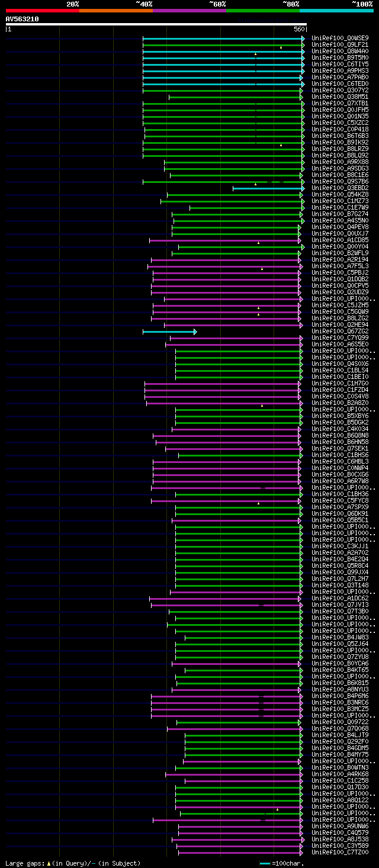Select hit label UniRef100_B4P6M6
Screen dimensions: 379x868
340,696
